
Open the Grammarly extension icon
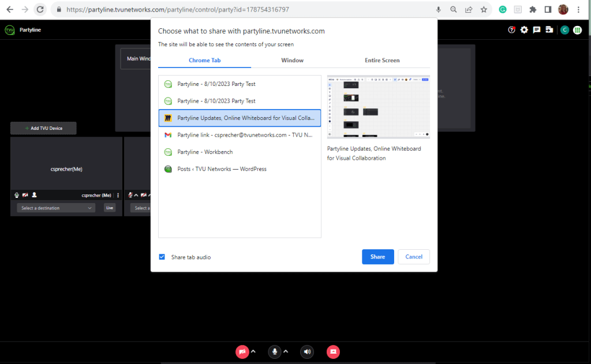pyautogui.click(x=503, y=9)
